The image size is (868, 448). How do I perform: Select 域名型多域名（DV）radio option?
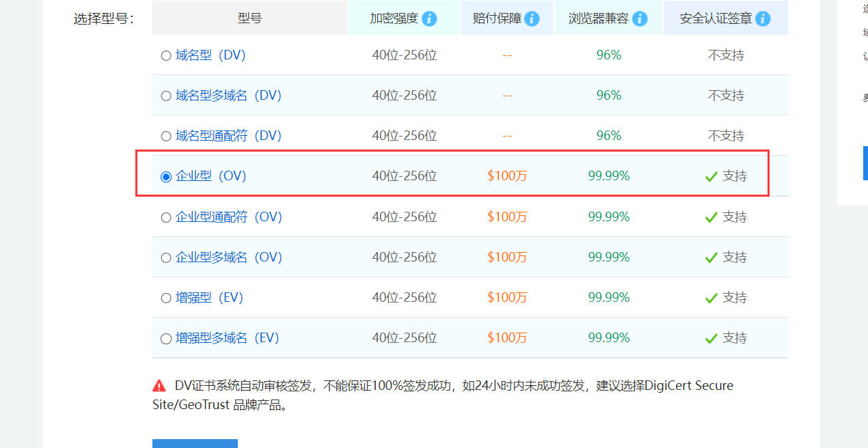coord(166,96)
